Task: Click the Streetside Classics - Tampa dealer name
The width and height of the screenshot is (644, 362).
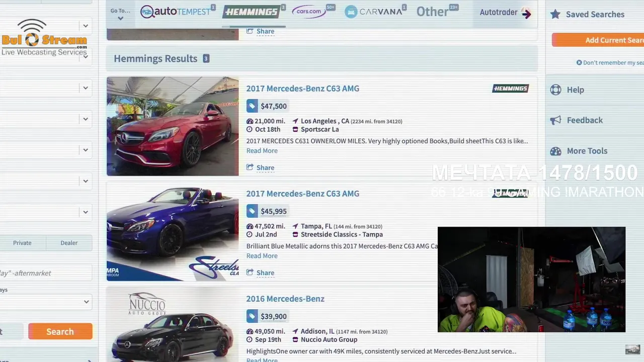Action: click(x=342, y=234)
